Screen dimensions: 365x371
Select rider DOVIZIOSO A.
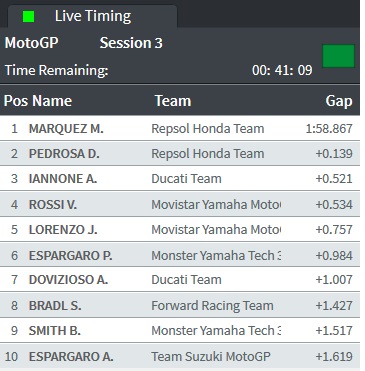tap(68, 280)
